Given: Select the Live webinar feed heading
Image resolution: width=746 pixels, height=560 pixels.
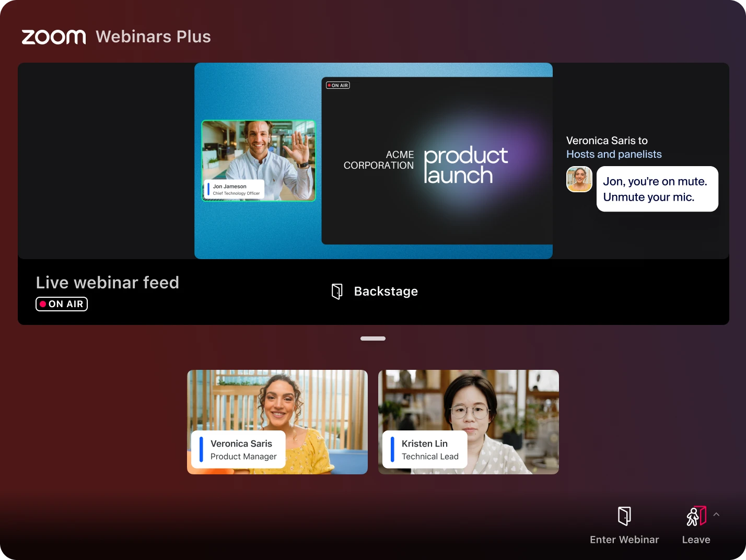Looking at the screenshot, I should [108, 283].
